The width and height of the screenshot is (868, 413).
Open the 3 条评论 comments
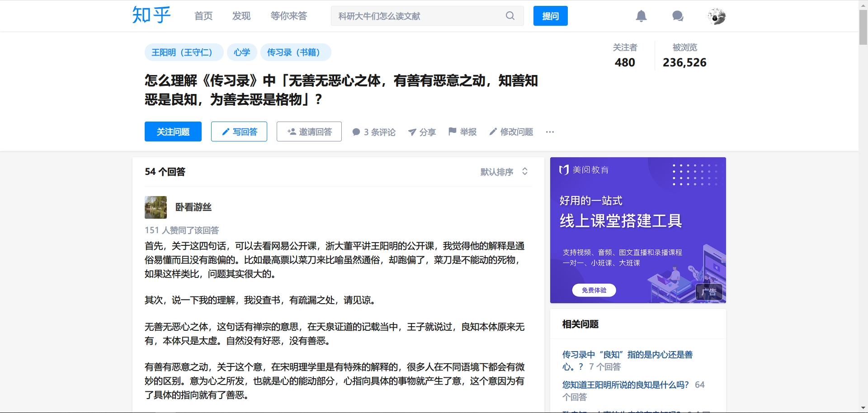[374, 132]
